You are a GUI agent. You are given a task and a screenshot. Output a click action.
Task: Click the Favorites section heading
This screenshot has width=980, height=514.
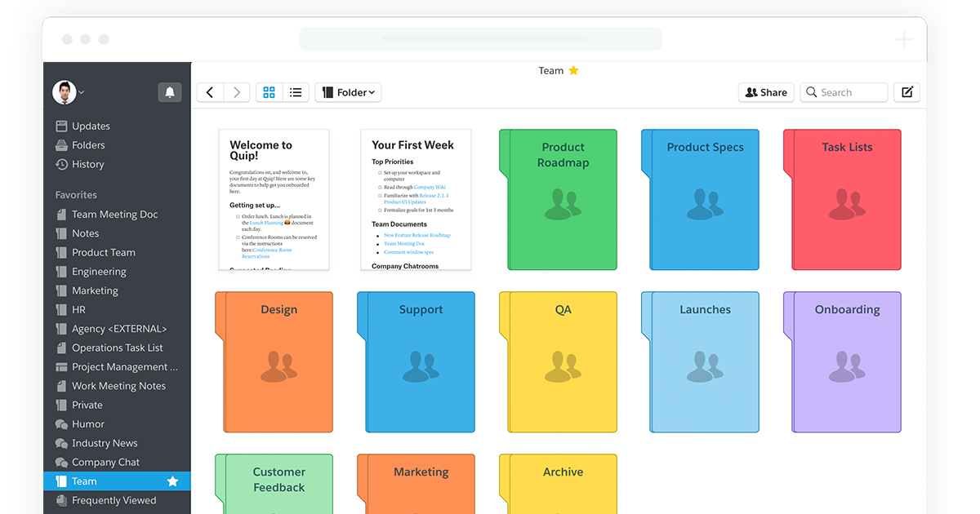(76, 195)
